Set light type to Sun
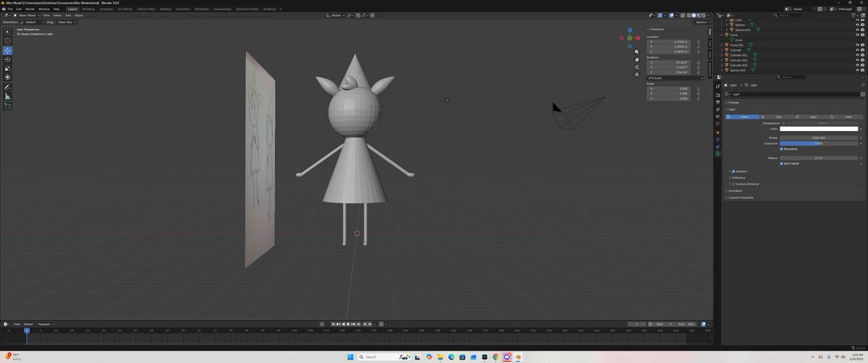 pyautogui.click(x=776, y=116)
